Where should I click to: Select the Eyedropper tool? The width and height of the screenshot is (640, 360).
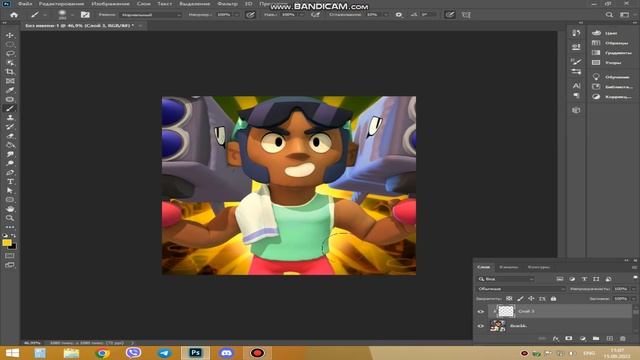tap(10, 90)
